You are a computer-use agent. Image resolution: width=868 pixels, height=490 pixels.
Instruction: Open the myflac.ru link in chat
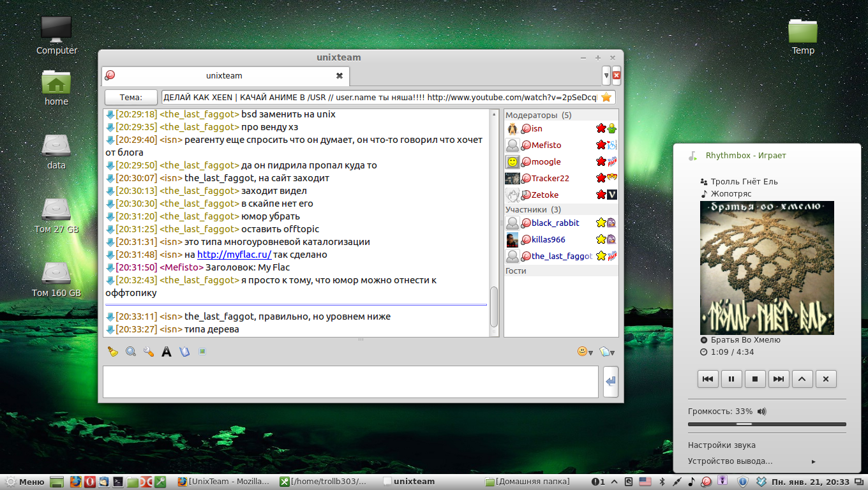click(x=234, y=255)
